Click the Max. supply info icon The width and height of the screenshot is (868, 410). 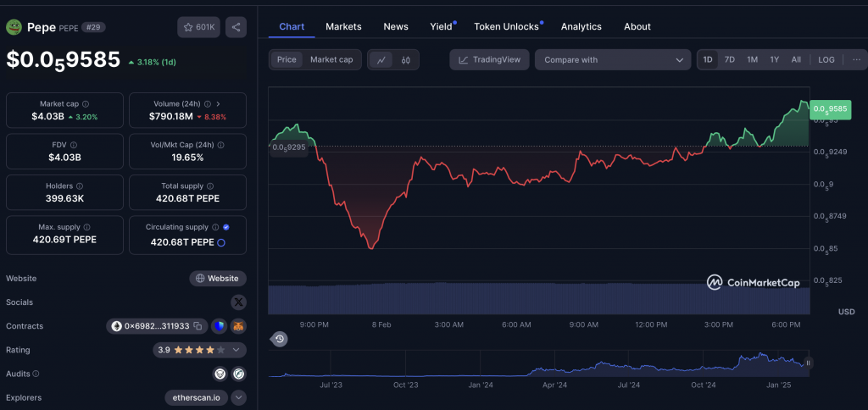(87, 227)
